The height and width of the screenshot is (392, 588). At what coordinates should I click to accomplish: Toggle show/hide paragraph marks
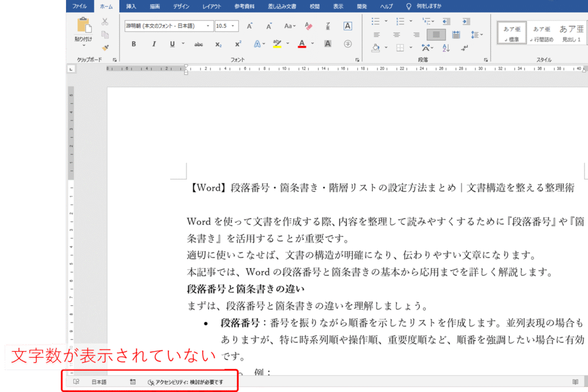pos(465,48)
